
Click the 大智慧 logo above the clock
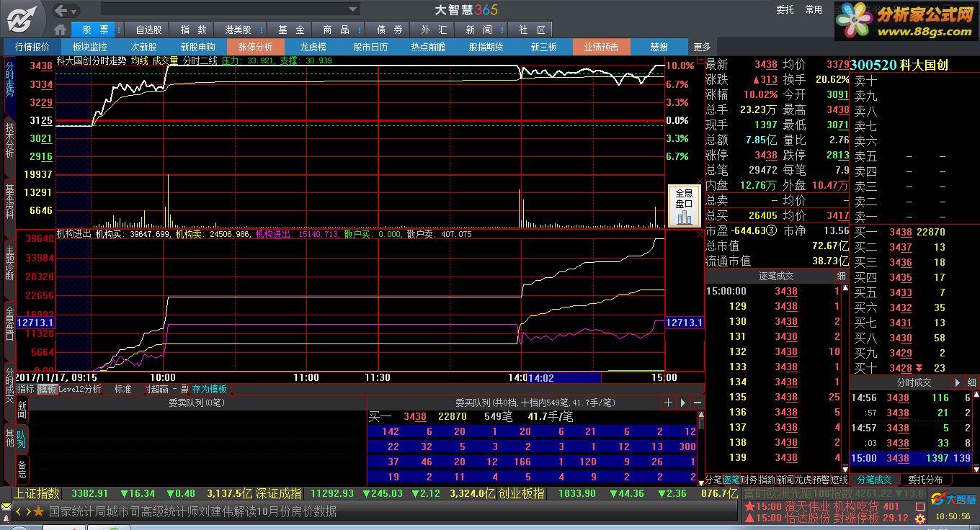[x=953, y=498]
